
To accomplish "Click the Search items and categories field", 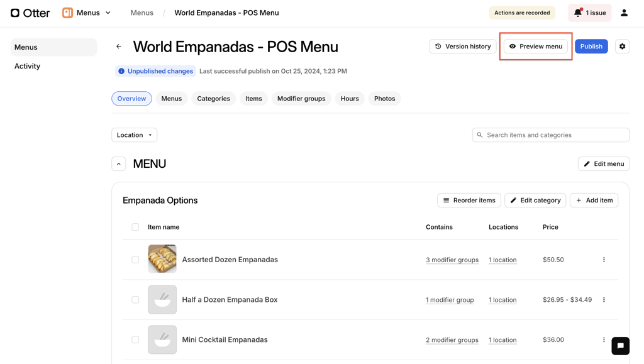I will pos(550,135).
